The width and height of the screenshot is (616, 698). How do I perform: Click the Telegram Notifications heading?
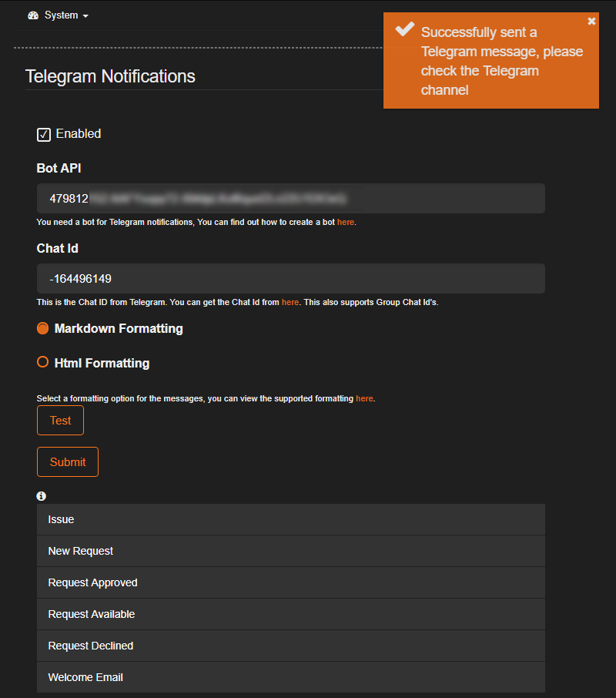[110, 76]
